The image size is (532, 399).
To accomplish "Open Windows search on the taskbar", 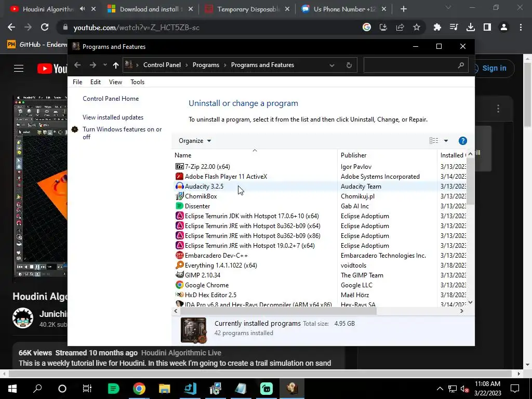I will [x=37, y=389].
